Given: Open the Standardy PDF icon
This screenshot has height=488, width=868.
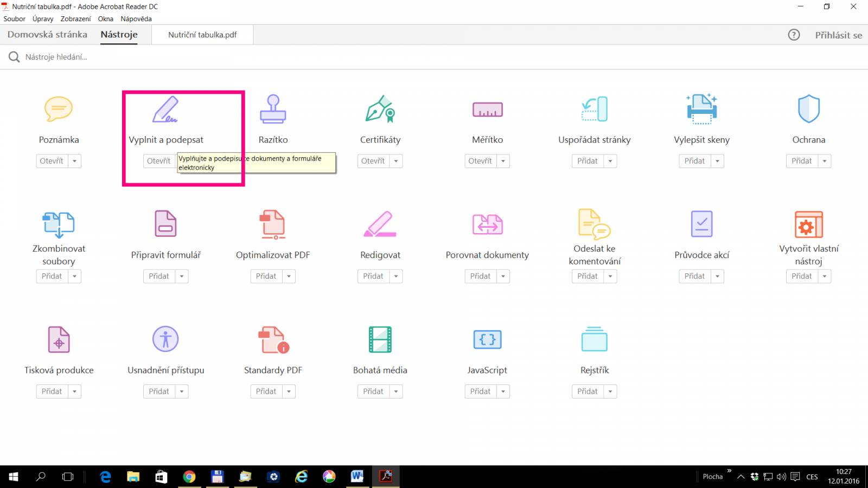Looking at the screenshot, I should coord(273,339).
